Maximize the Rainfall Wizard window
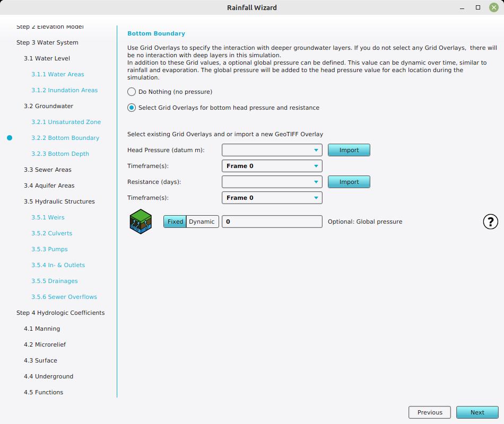Viewport: 504px width, 424px height. 477,7
